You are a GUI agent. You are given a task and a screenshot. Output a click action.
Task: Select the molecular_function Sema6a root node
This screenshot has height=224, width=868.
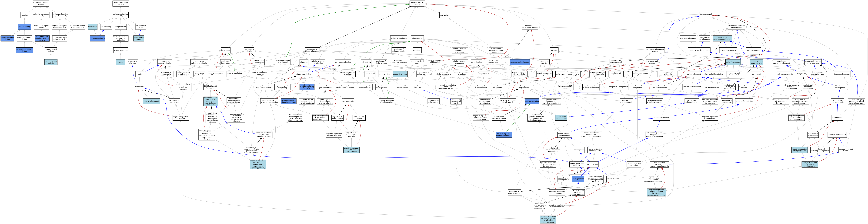41,3
